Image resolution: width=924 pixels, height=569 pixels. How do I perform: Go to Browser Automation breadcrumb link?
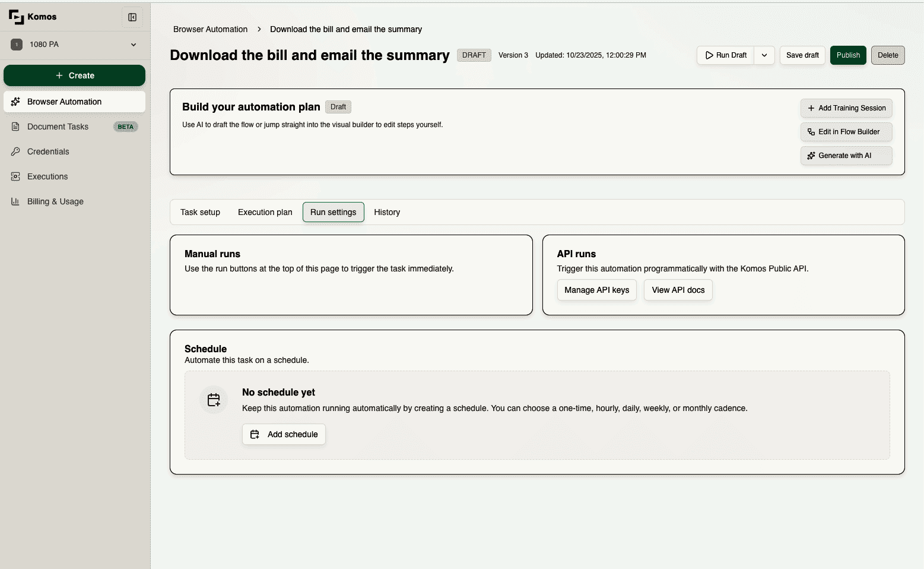210,29
